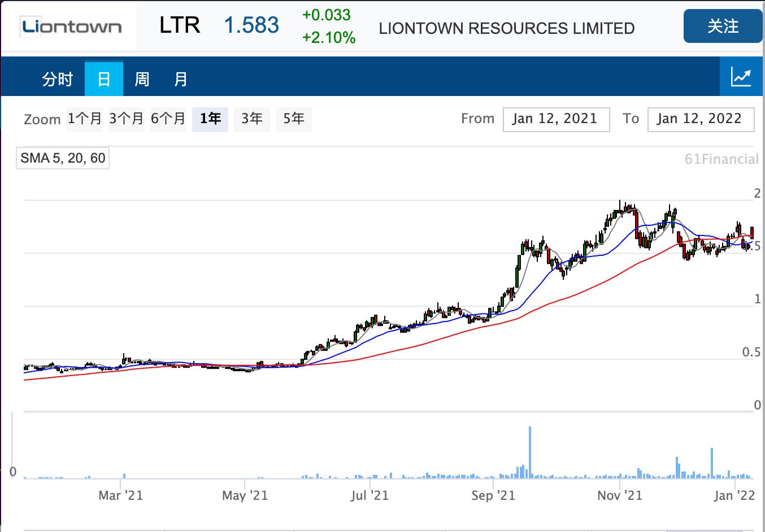Viewport: 765px width, 532px height.
Task: Click the LTR ticker symbol
Action: [x=180, y=25]
